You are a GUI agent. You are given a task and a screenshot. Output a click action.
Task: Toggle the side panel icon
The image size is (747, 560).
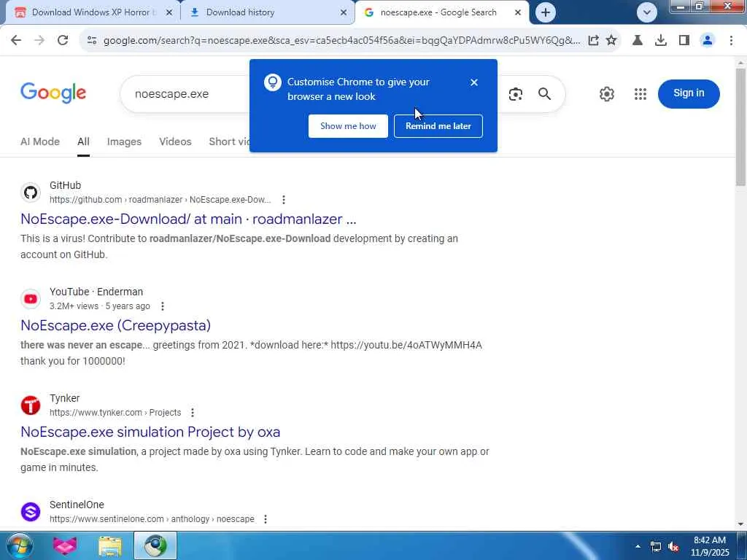pos(684,41)
